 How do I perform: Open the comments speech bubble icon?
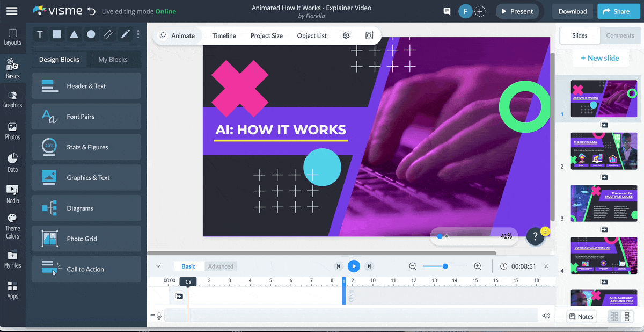click(447, 11)
